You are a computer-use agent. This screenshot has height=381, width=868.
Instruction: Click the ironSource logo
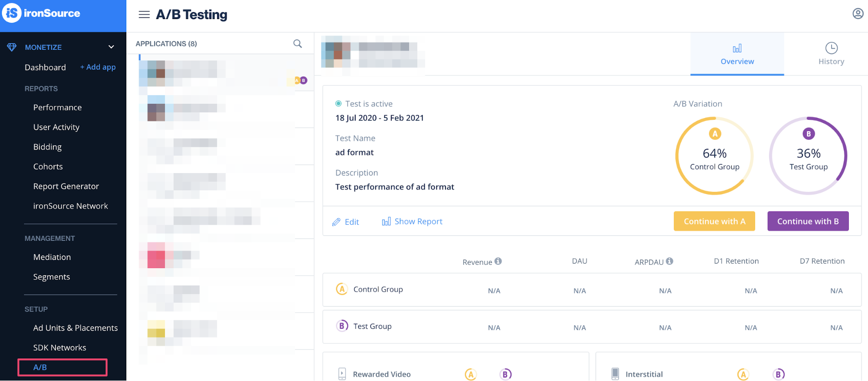point(42,13)
